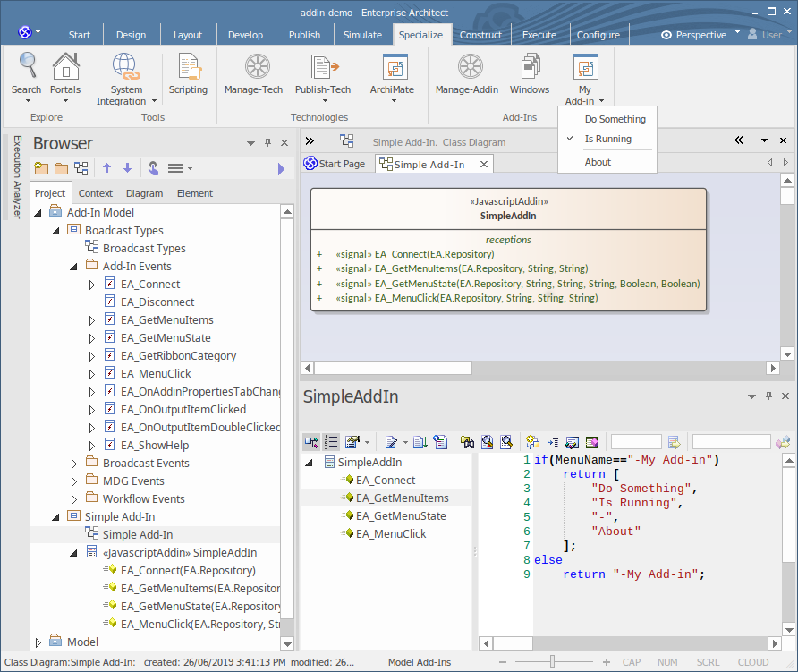The height and width of the screenshot is (672, 798).
Task: Open the Portals ribbon icon
Action: [65, 76]
